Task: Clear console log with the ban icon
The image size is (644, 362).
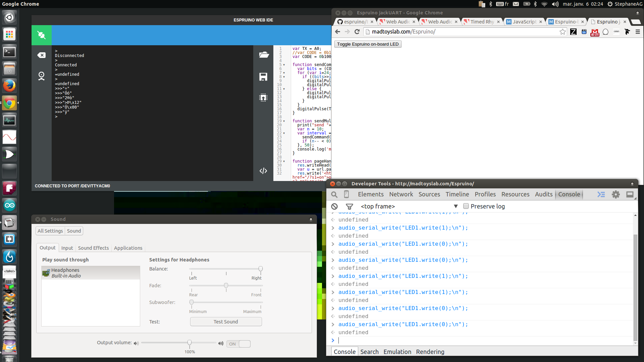Action: click(334, 206)
